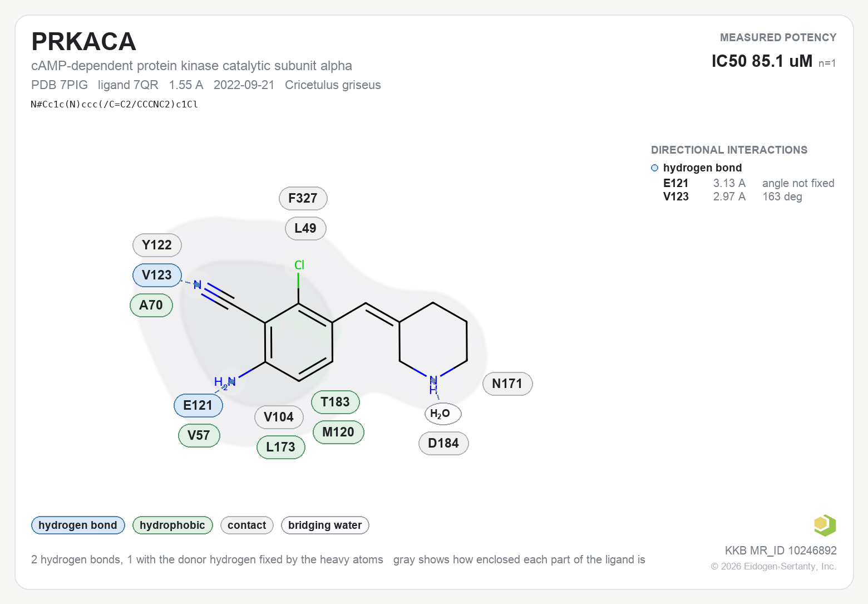Click the V123 residue pill in the diagram

157,275
